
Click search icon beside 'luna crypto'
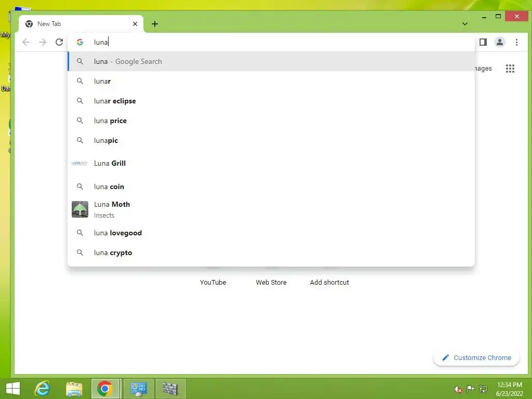pyautogui.click(x=79, y=252)
